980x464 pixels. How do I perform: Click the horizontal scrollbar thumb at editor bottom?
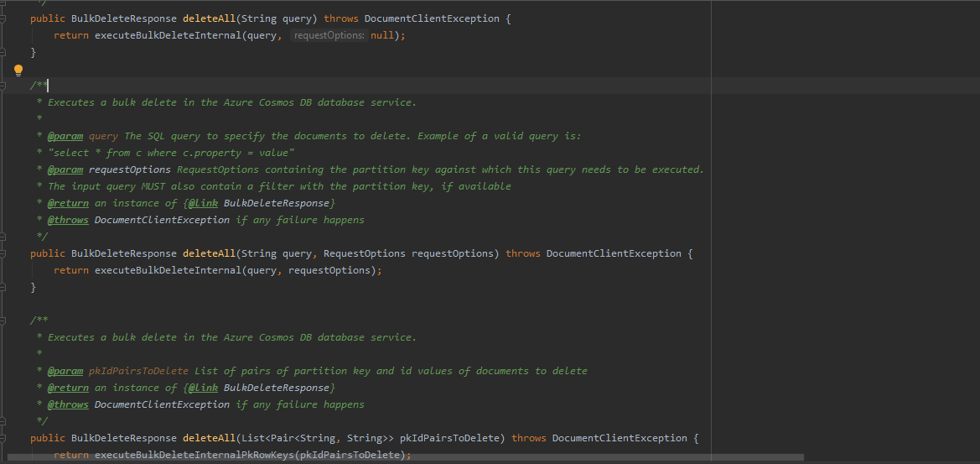point(406,458)
